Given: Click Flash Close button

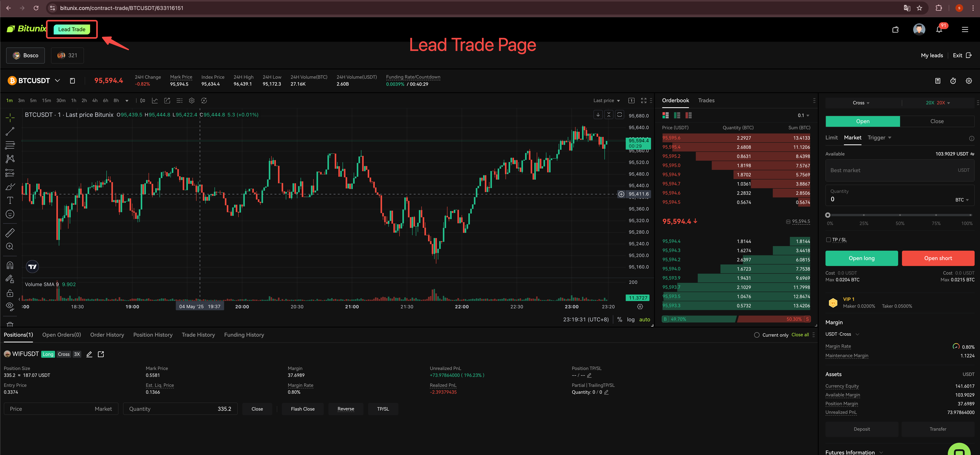Looking at the screenshot, I should (x=303, y=409).
